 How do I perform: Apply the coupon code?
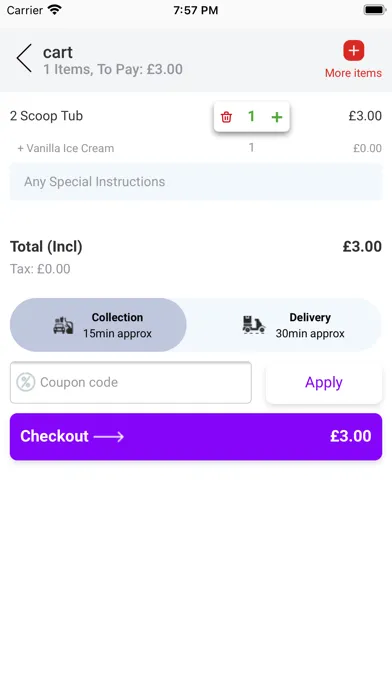coord(324,383)
